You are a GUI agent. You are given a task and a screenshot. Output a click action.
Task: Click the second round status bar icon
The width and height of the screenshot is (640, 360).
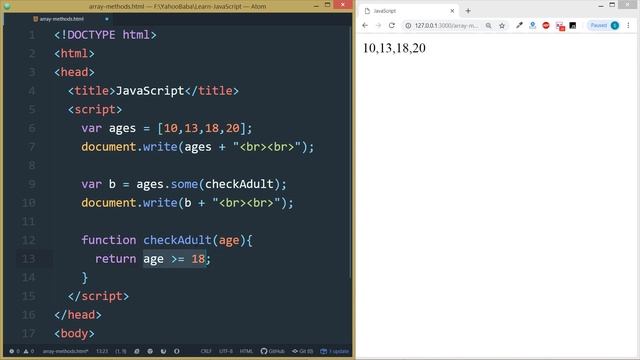(x=150, y=351)
